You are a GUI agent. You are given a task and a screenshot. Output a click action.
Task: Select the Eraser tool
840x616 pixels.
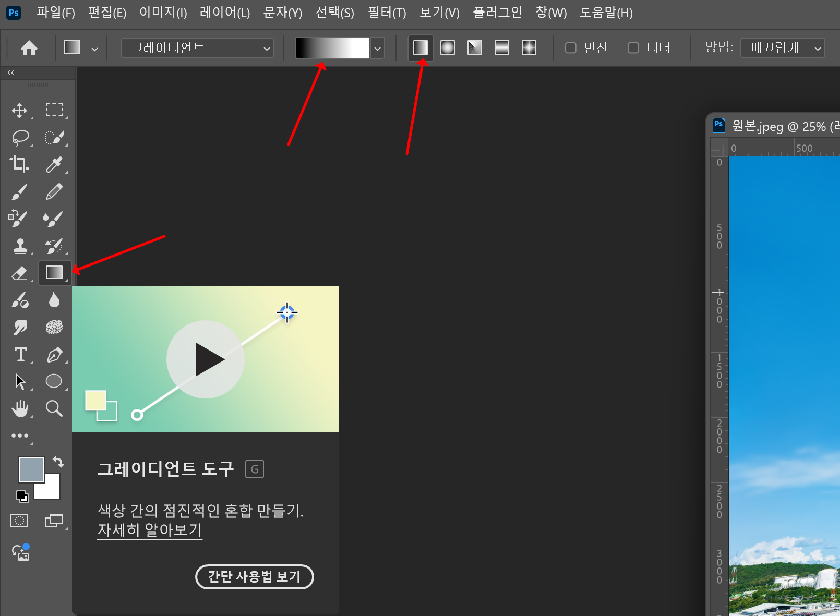tap(19, 273)
